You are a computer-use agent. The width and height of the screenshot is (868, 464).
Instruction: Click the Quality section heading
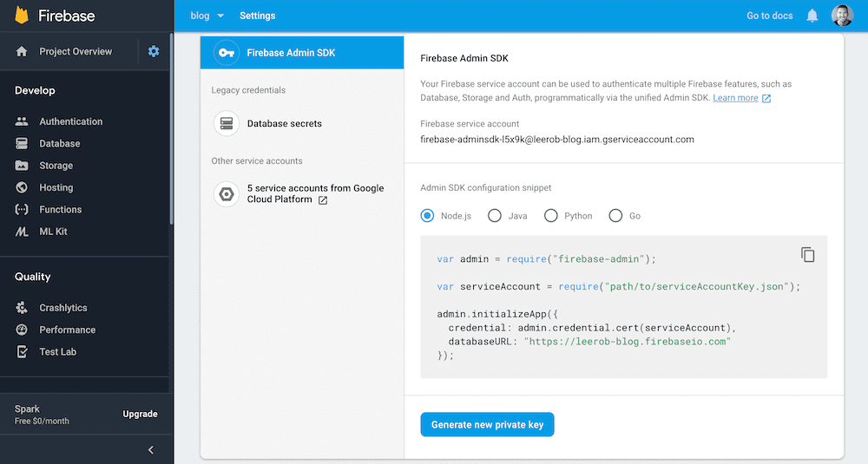(33, 277)
